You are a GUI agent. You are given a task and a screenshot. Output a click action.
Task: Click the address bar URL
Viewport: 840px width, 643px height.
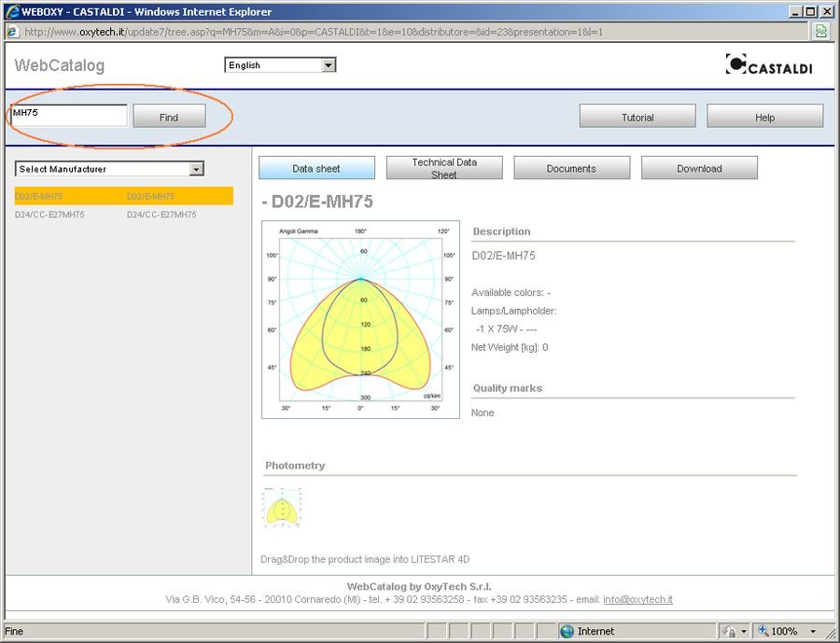pos(314,32)
